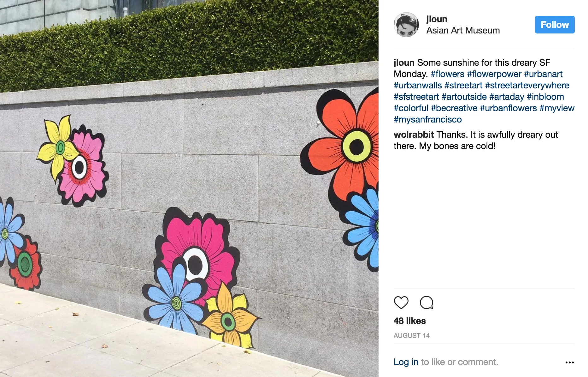Follow the jloun account

coord(555,25)
